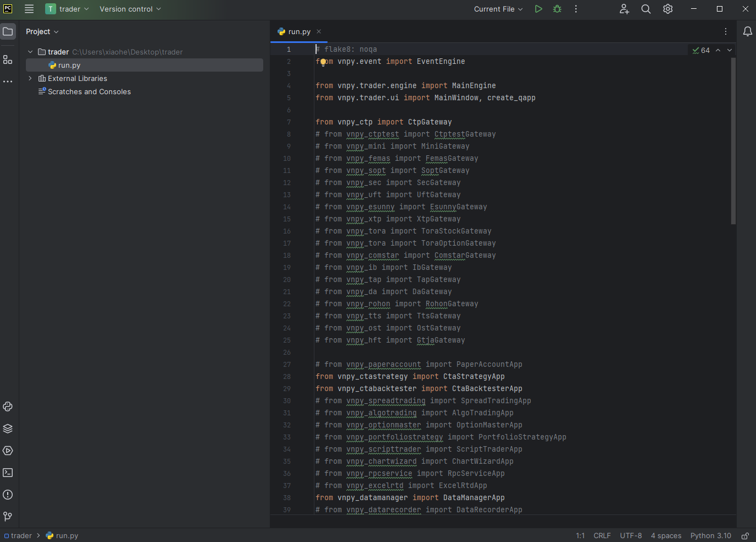This screenshot has width=756, height=542.
Task: Show more tool windows ellipsis
Action: coord(8,82)
